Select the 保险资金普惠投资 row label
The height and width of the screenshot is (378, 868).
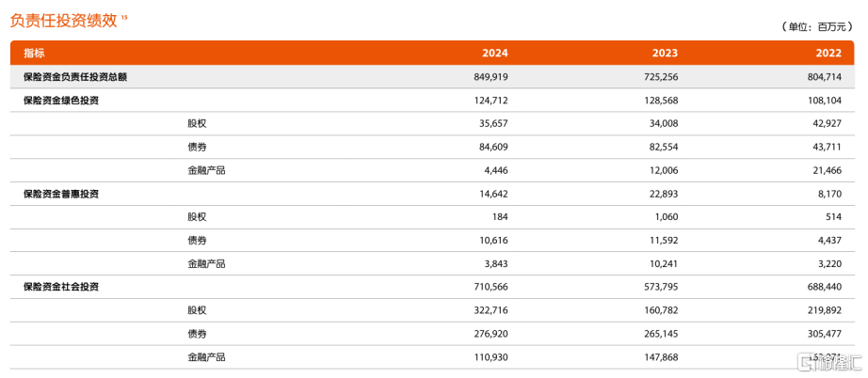coord(61,194)
